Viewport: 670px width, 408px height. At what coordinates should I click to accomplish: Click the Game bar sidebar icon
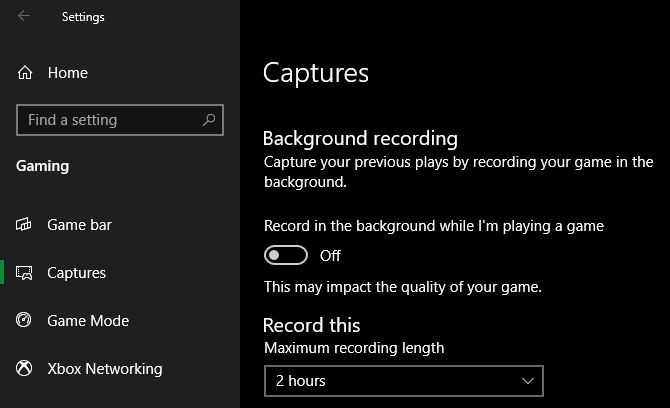[24, 225]
